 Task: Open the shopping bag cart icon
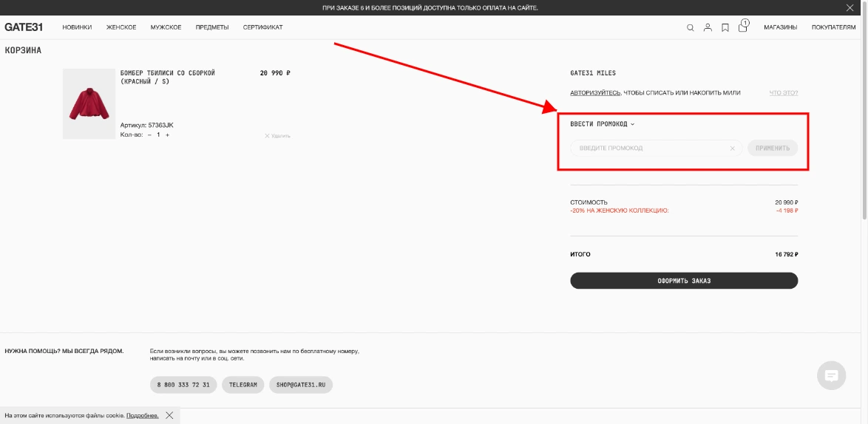(x=742, y=27)
